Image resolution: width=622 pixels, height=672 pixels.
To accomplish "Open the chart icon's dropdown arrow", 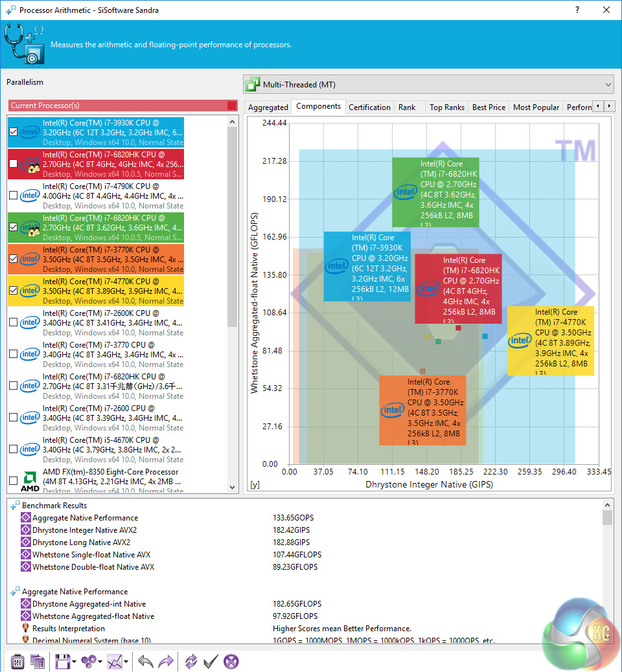I will point(126,662).
